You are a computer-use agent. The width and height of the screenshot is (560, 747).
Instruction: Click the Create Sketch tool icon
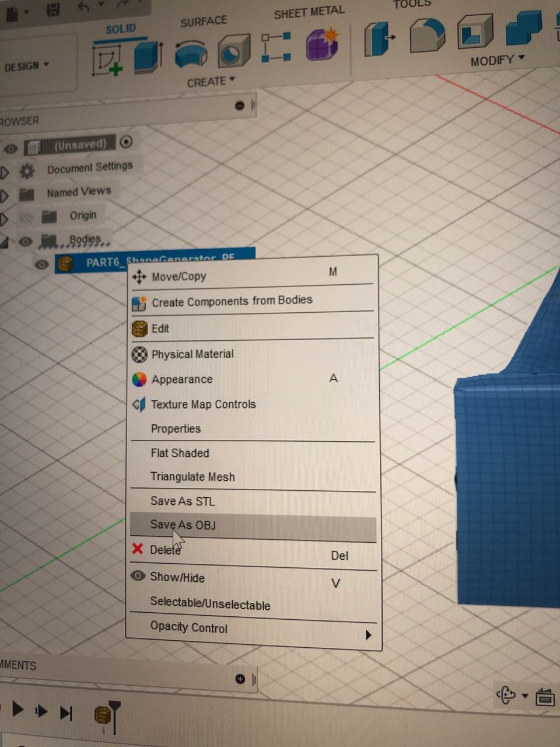pos(107,60)
